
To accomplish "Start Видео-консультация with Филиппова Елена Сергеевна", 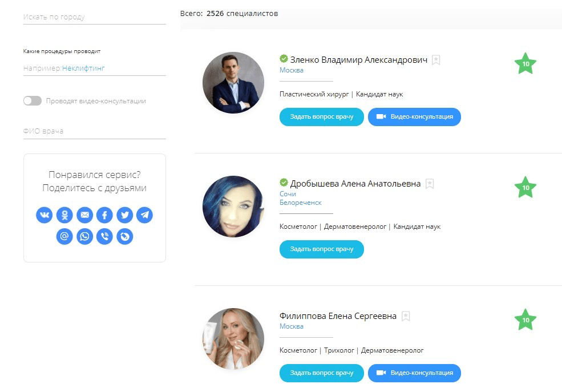I will (x=414, y=373).
